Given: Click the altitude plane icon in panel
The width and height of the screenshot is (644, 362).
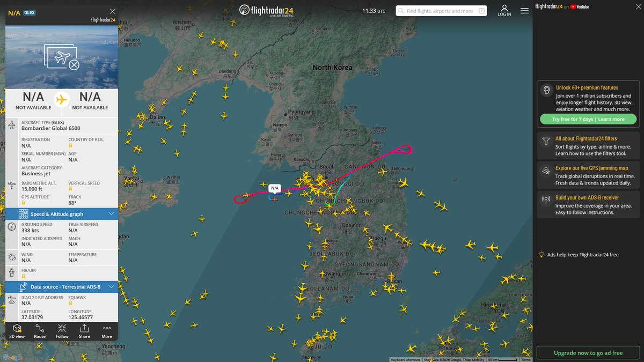Looking at the screenshot, I should tap(12, 186).
